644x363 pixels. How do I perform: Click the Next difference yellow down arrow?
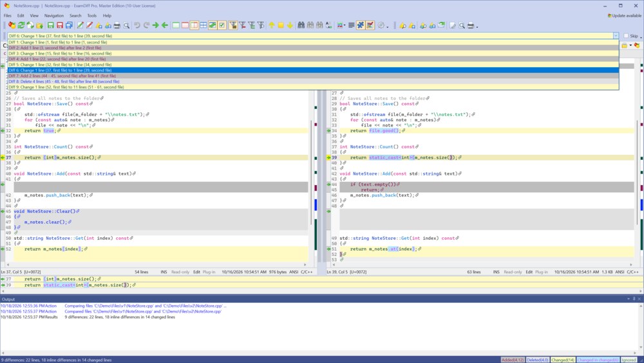(x=290, y=26)
